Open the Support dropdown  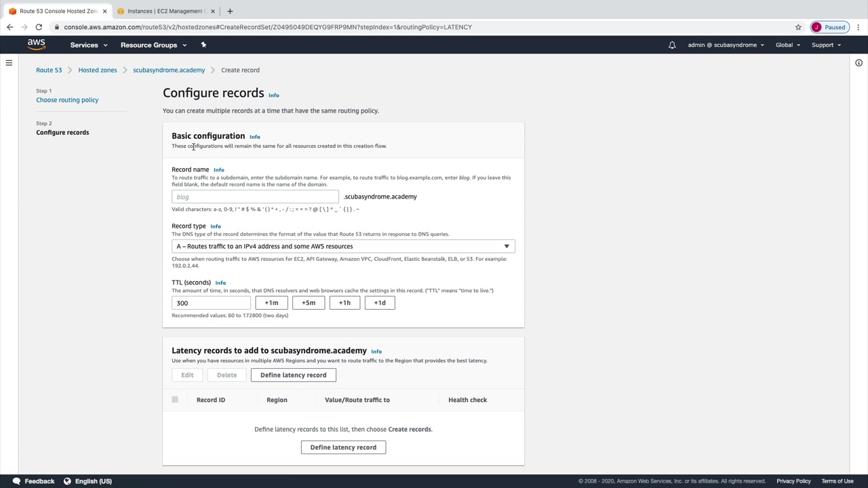click(x=826, y=45)
